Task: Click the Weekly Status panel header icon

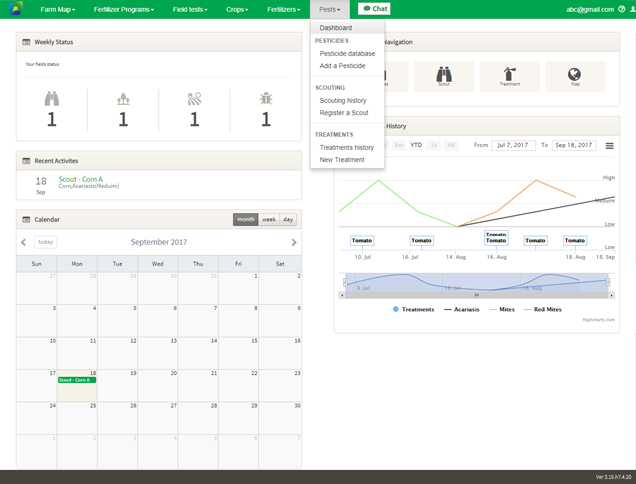Action: [x=26, y=42]
